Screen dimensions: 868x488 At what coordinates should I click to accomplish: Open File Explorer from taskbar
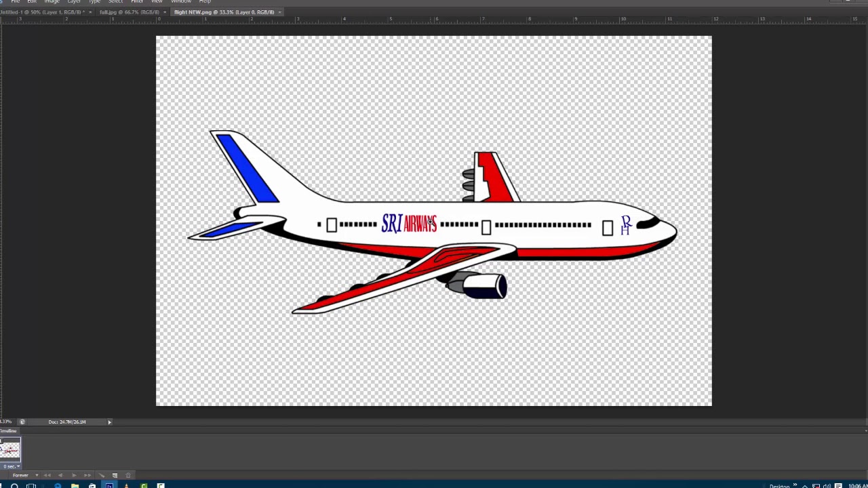pos(75,485)
